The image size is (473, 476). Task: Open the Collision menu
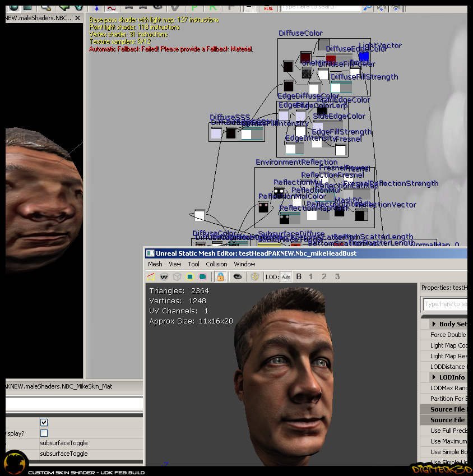(216, 264)
